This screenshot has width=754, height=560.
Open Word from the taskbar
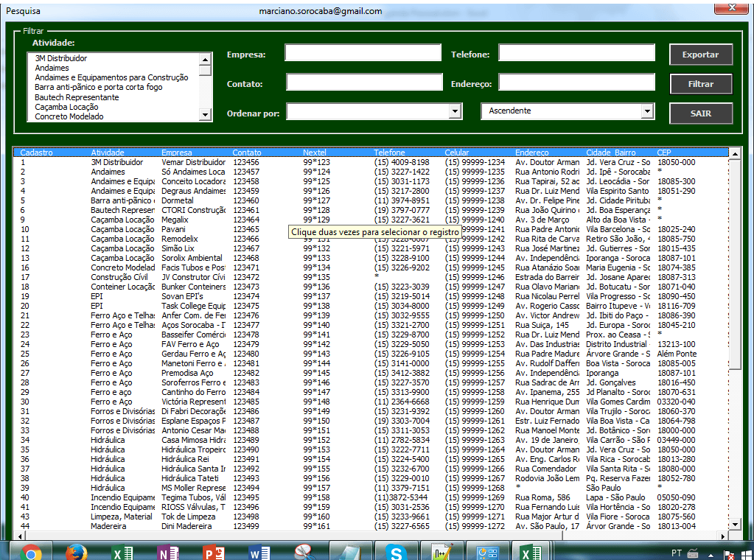[259, 552]
